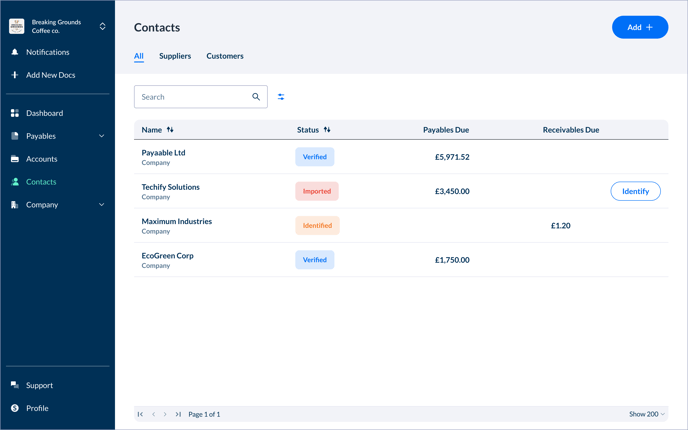This screenshot has height=430, width=688.
Task: Click the £1.20 receivables amount
Action: click(561, 226)
